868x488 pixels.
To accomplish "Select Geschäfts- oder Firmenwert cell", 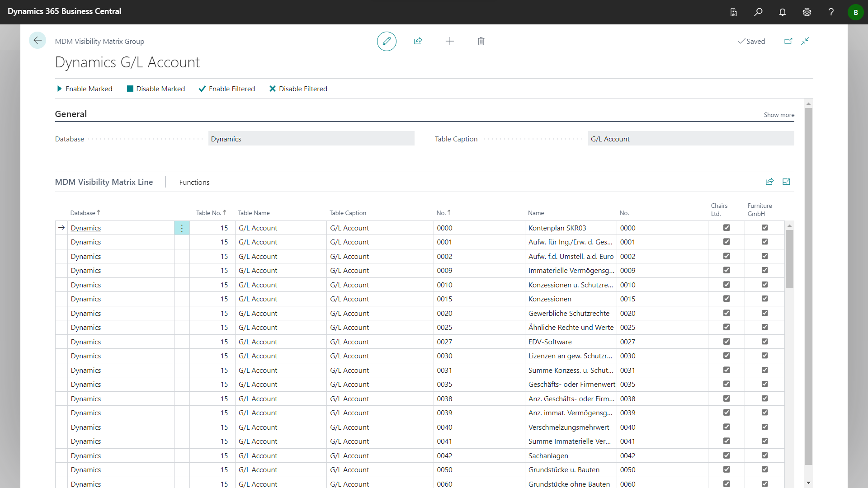I will tap(571, 385).
